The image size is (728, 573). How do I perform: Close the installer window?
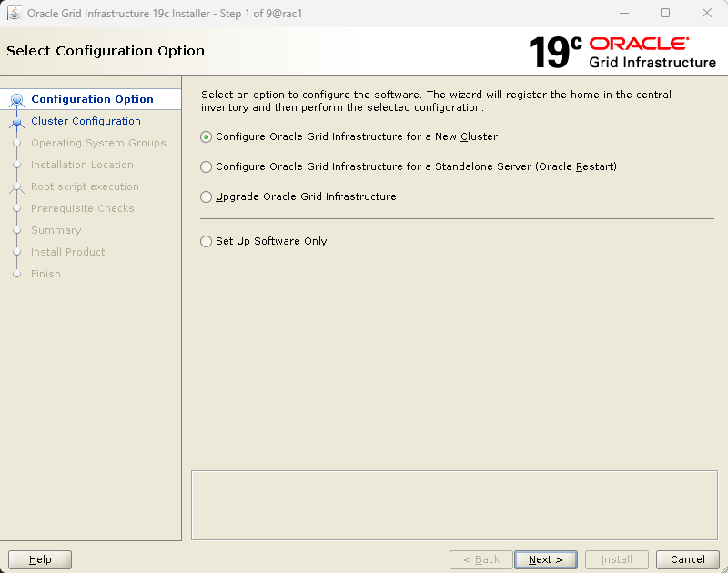point(707,13)
